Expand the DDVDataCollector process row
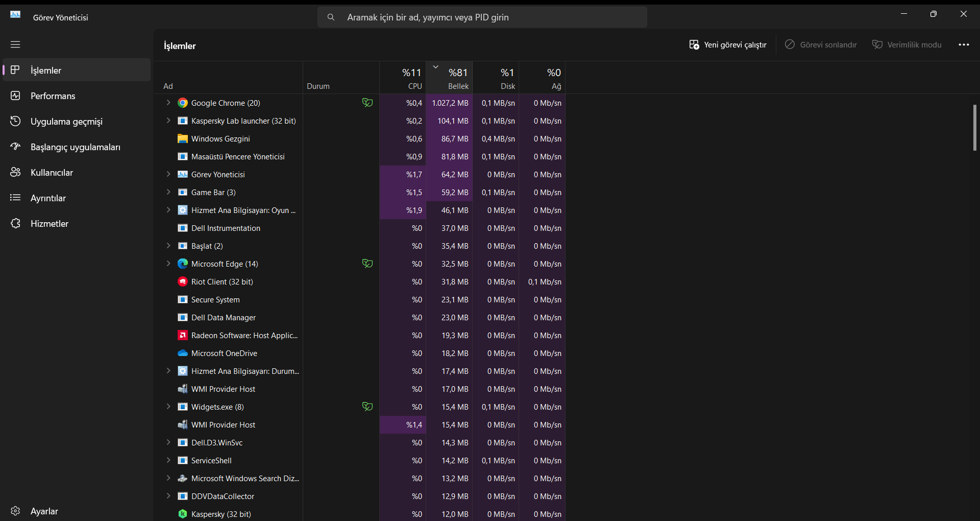 [x=168, y=496]
